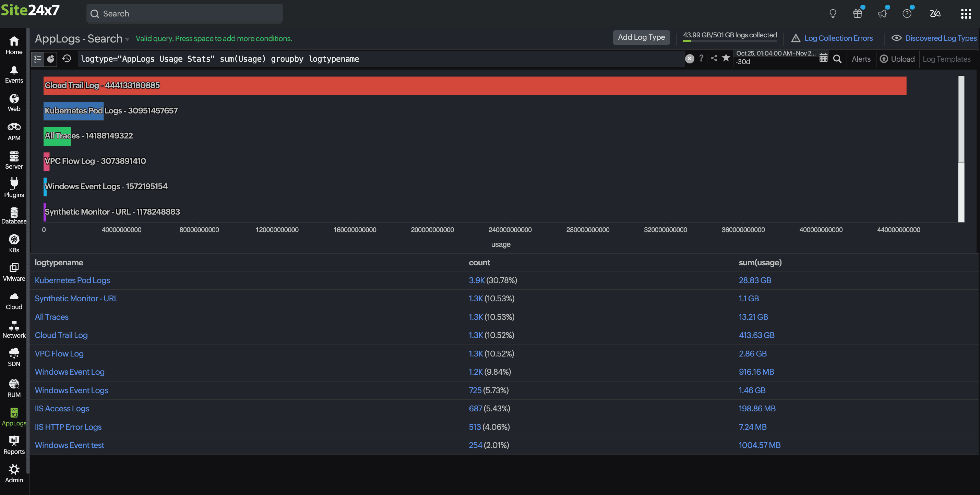This screenshot has width=980, height=495.
Task: Open the Alerts tab
Action: (861, 59)
